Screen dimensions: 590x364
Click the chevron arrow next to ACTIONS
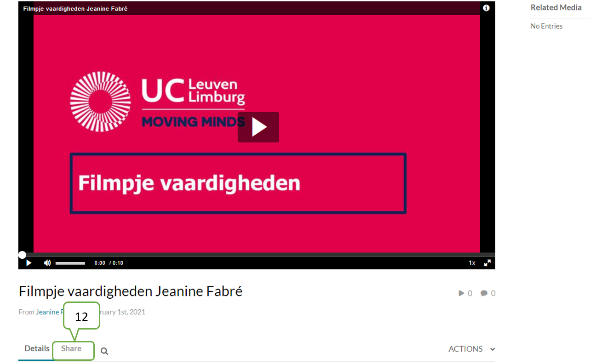tap(493, 349)
